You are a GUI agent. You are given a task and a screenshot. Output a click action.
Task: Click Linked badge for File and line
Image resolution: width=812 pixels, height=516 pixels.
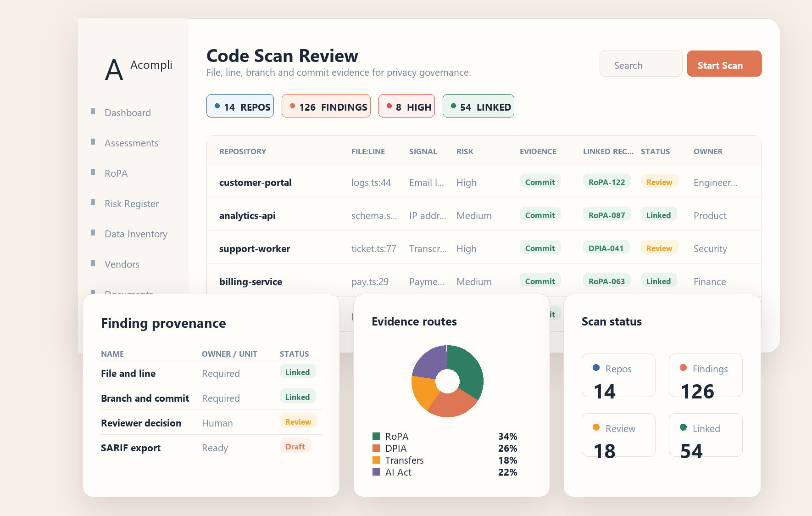(297, 372)
